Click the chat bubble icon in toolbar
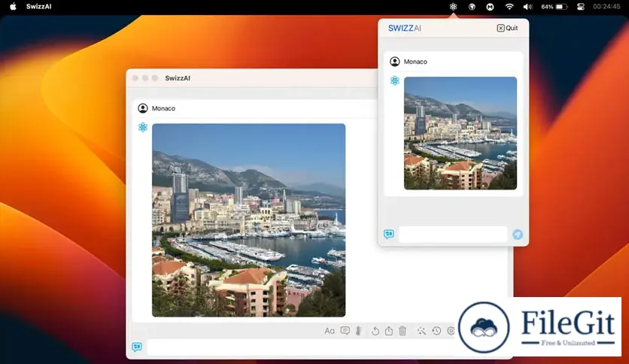The height and width of the screenshot is (364, 629). [345, 331]
